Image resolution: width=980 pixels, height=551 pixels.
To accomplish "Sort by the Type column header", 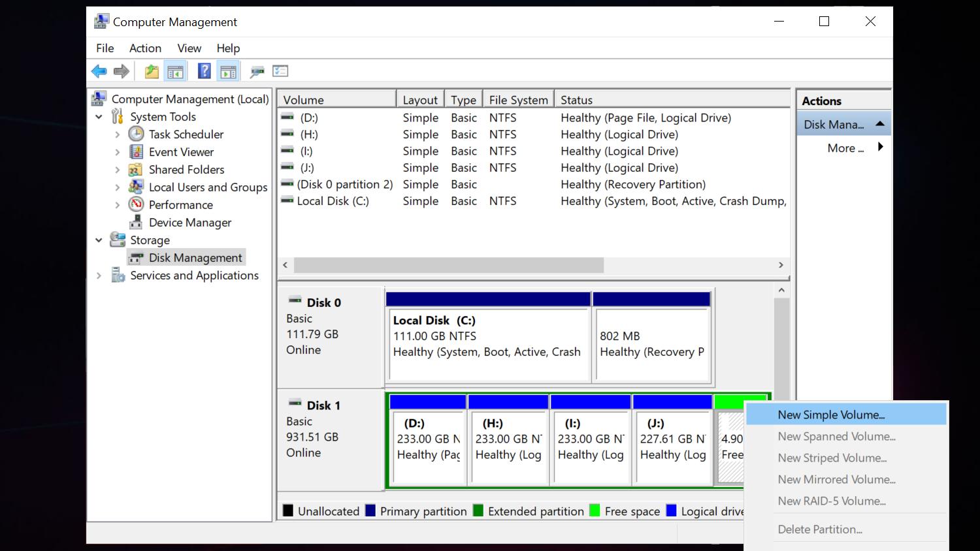I will pos(463,99).
